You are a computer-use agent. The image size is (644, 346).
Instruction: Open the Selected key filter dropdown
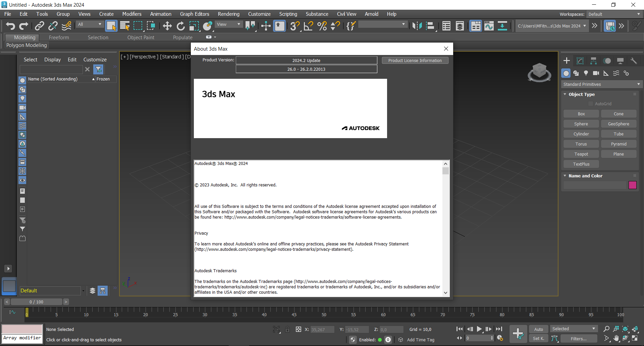(574, 329)
